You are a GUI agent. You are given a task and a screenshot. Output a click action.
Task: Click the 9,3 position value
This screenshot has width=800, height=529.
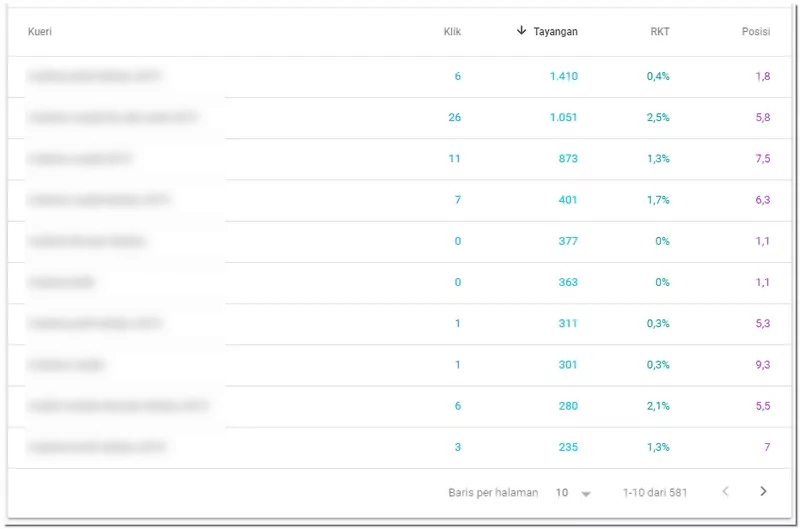[763, 365]
